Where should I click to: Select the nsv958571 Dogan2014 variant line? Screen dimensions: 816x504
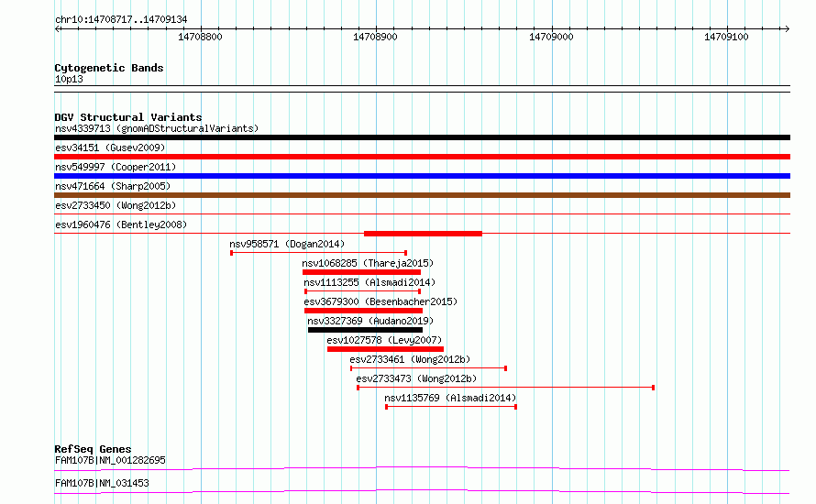click(318, 253)
